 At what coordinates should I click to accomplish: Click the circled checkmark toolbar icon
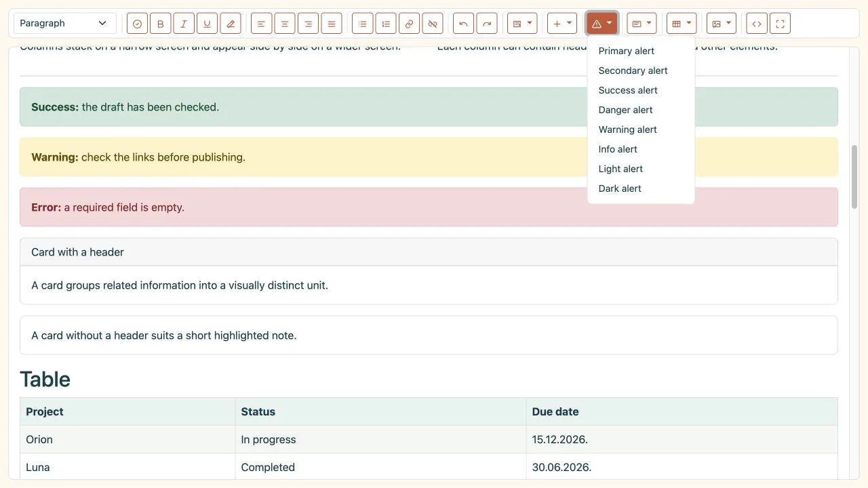tap(138, 24)
